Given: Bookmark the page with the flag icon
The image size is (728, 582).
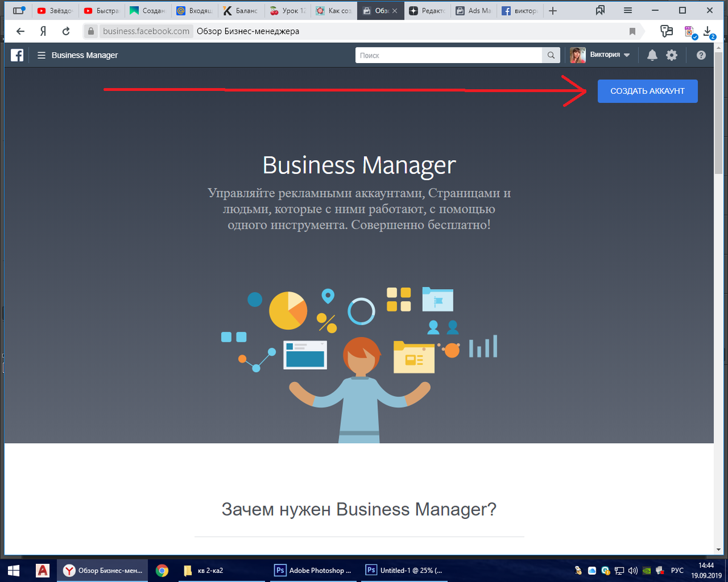Looking at the screenshot, I should pos(632,31).
